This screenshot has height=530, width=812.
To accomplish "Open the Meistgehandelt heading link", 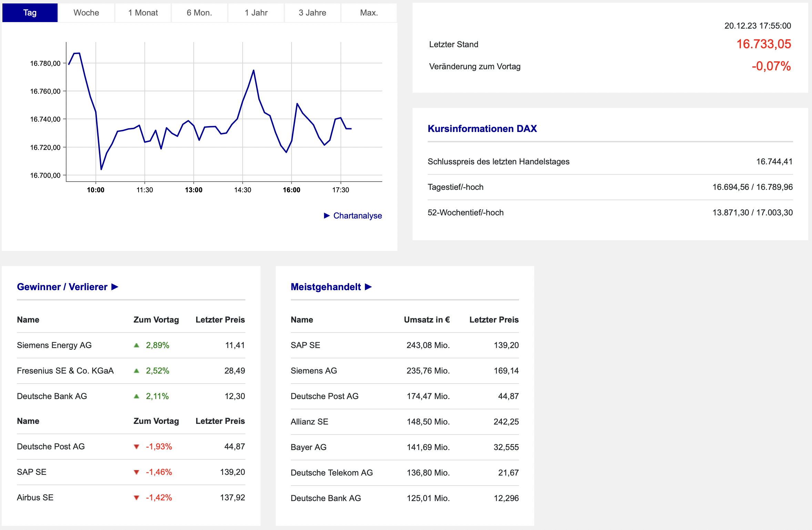I will 326,287.
